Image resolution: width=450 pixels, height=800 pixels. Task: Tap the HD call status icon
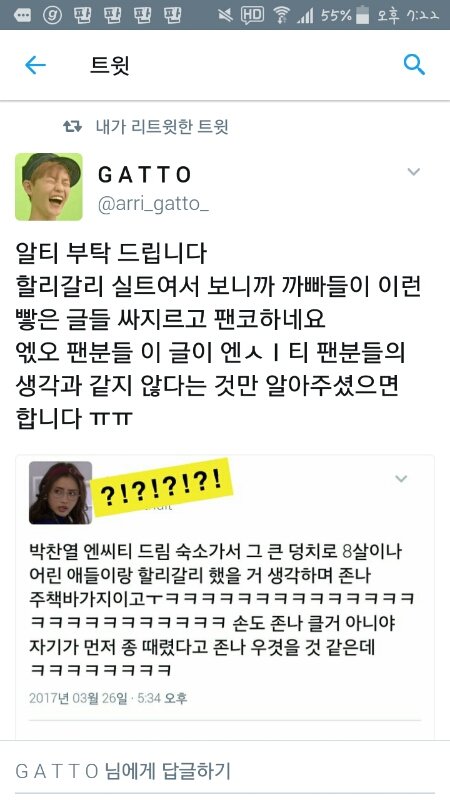[x=253, y=15]
